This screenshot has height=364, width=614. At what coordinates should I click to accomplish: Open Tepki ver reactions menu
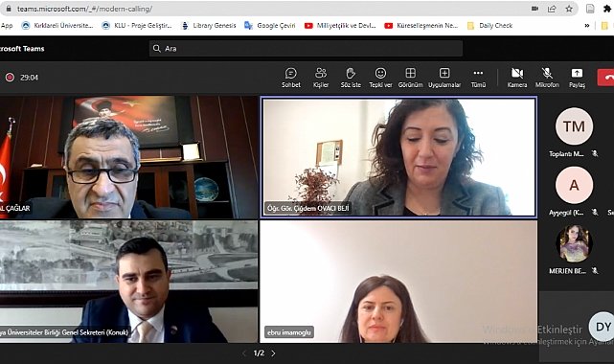click(x=380, y=77)
